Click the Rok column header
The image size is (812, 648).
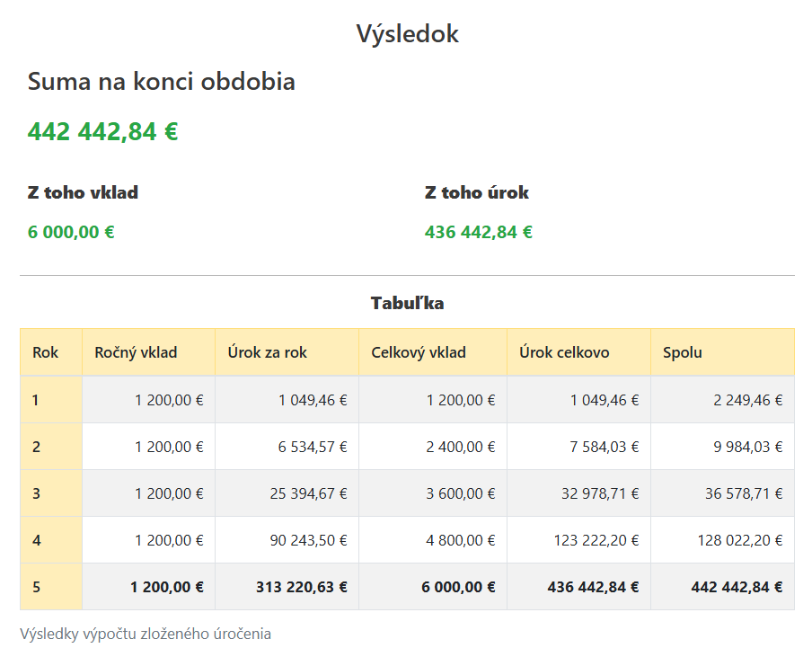point(45,352)
